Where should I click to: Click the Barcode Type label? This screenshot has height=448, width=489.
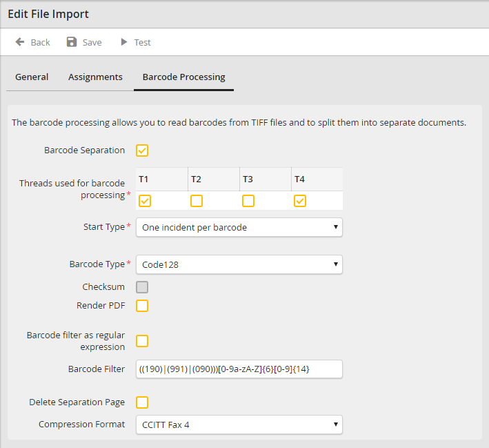(97, 264)
